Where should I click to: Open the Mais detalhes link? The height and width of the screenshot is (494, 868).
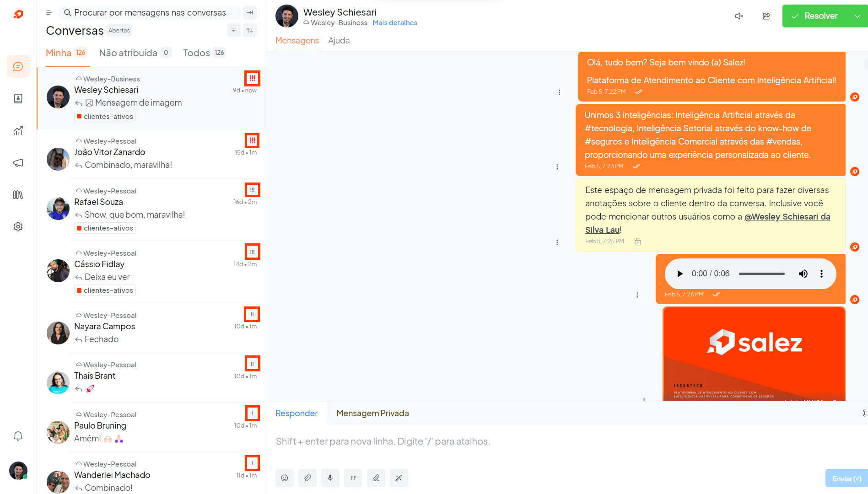(395, 23)
